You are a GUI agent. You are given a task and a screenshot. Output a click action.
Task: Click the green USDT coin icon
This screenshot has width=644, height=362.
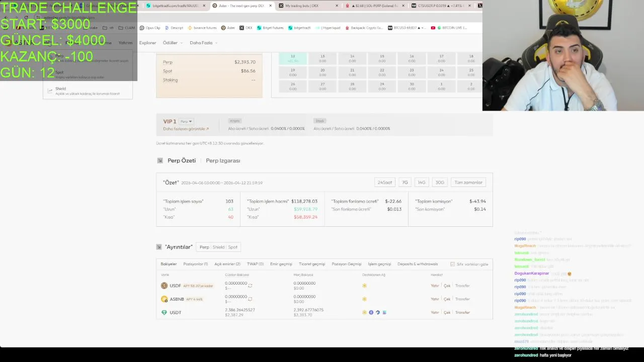[164, 312]
